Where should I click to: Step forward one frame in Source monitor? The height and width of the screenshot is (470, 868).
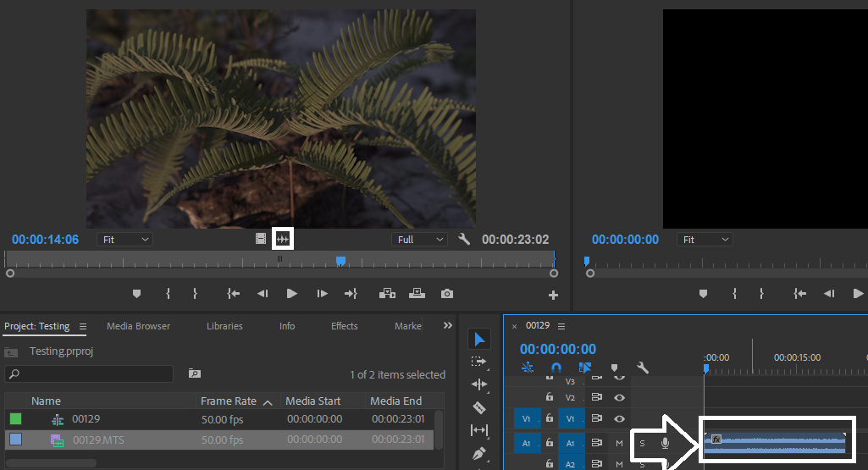[x=322, y=294]
